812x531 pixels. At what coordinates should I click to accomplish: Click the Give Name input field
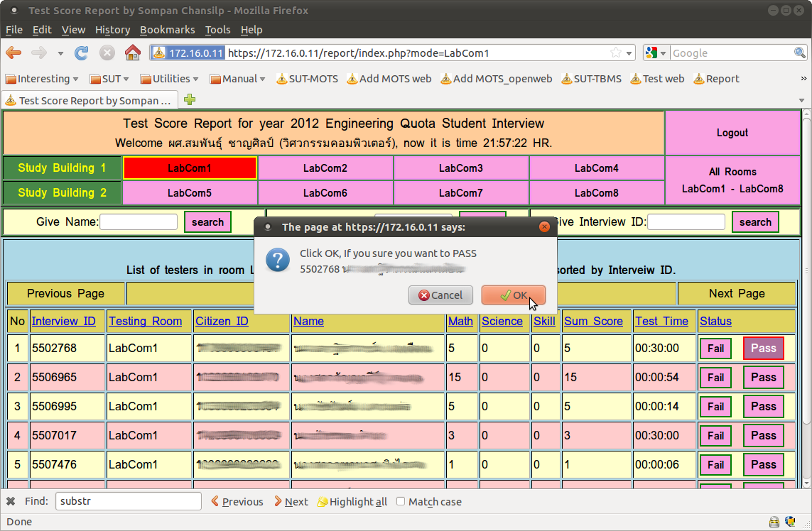pyautogui.click(x=139, y=222)
